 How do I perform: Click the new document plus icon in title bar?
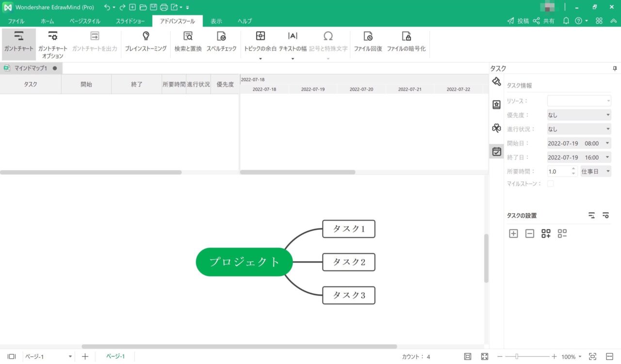click(132, 7)
